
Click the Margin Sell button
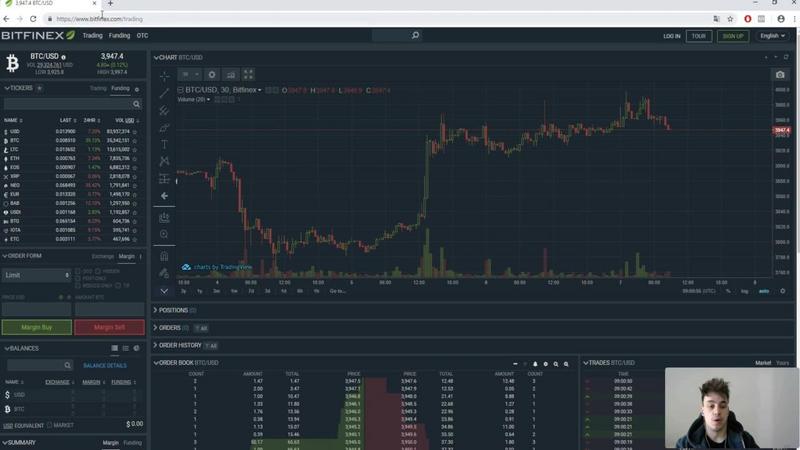(x=109, y=327)
